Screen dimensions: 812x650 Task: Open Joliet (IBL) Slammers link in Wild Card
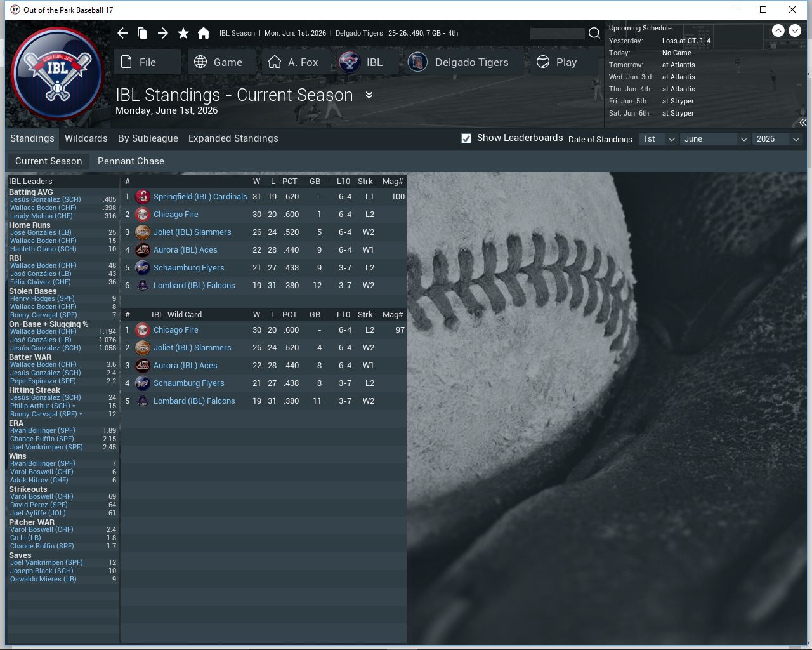pyautogui.click(x=192, y=348)
